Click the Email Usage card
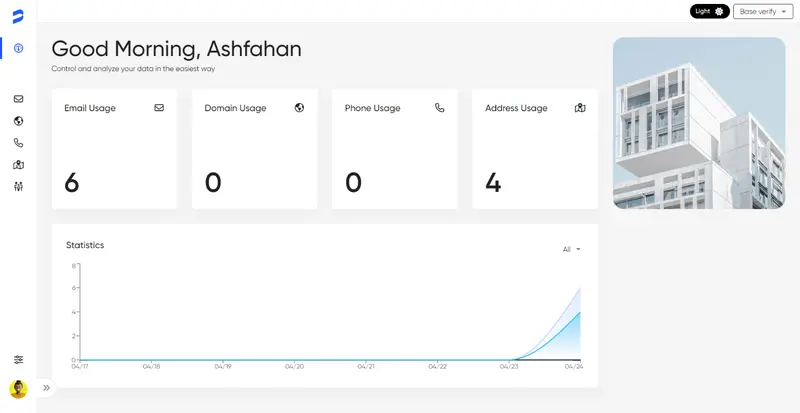This screenshot has width=800, height=413. (114, 149)
